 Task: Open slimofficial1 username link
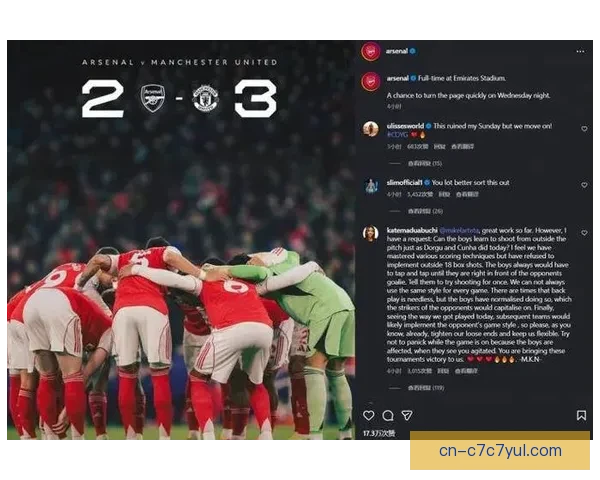pos(404,183)
